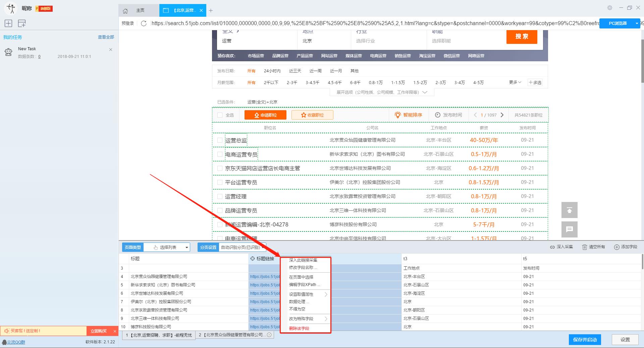Click the refresh icon beside the address bar
The width and height of the screenshot is (644, 348).
click(144, 23)
